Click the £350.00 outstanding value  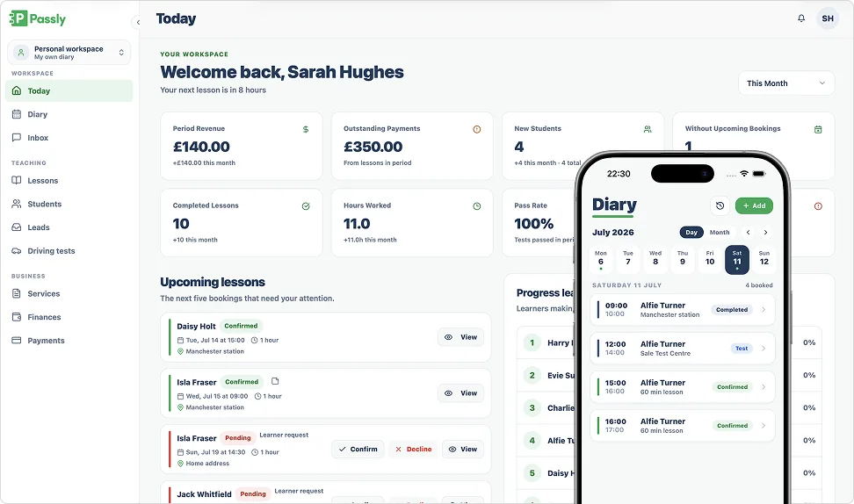373,147
